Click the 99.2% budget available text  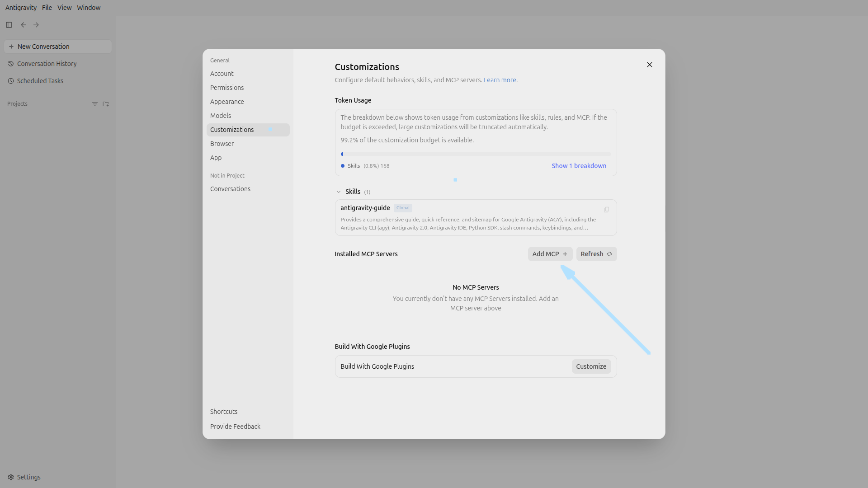point(407,140)
